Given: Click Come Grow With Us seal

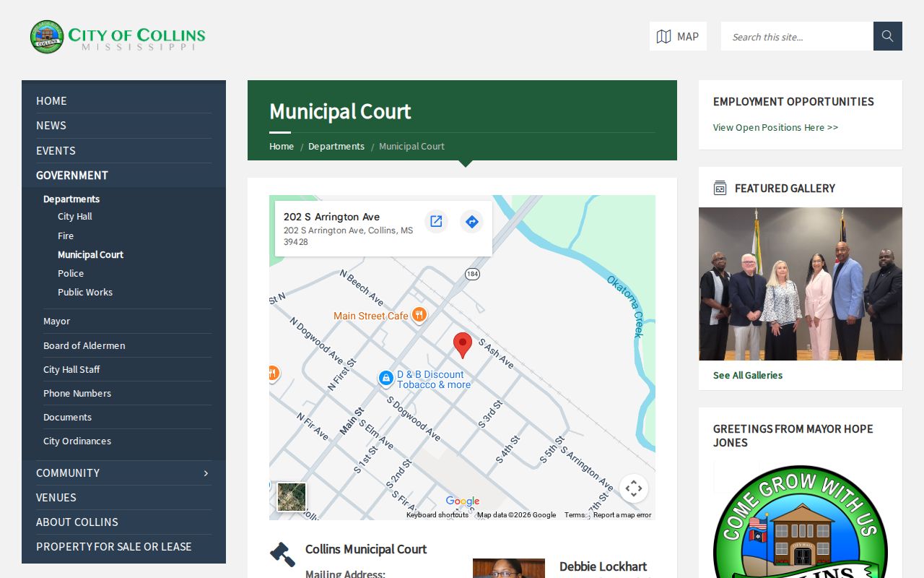Looking at the screenshot, I should coord(800,522).
